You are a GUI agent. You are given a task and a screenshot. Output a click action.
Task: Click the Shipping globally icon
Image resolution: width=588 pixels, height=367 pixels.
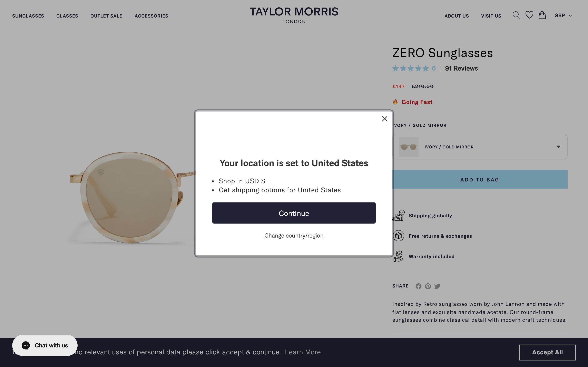(x=399, y=215)
